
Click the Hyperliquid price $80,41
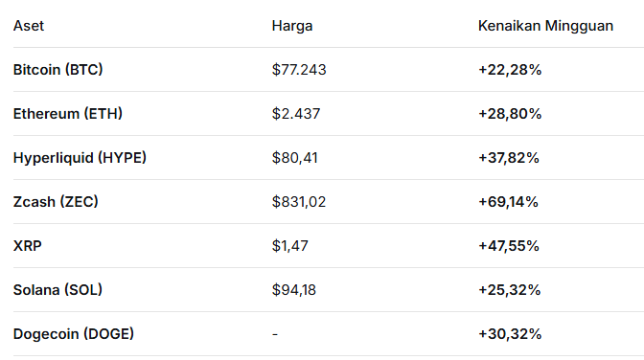tap(294, 158)
